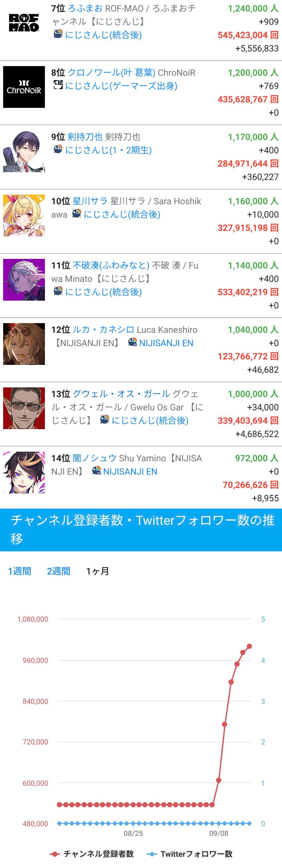
Task: Select the 1ヶ月 chart range
Action: pos(98,571)
